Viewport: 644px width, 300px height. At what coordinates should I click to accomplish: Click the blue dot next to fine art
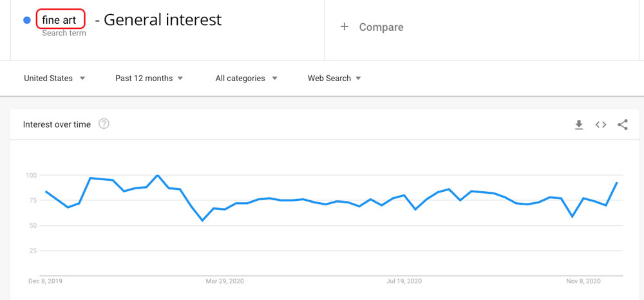[27, 20]
